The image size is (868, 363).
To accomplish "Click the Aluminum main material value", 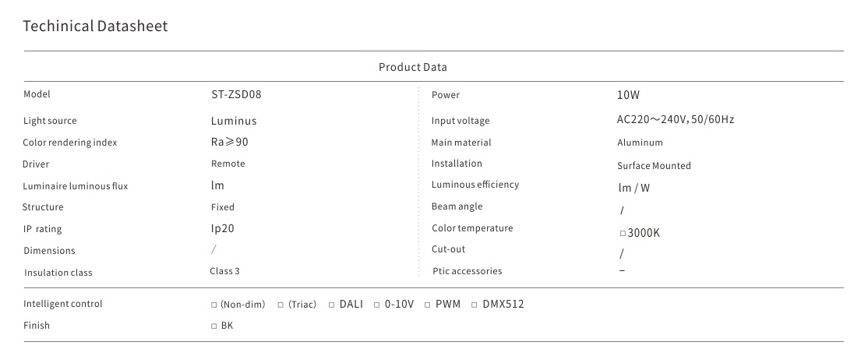I will (x=640, y=143).
